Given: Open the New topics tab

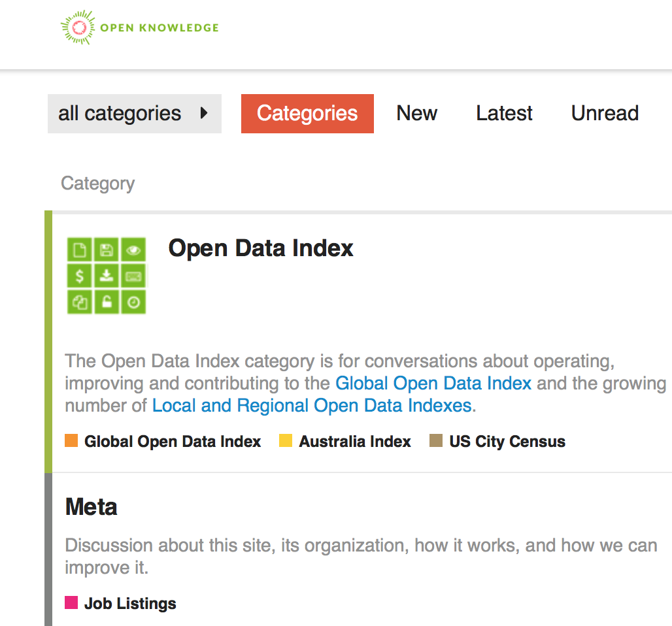Looking at the screenshot, I should pyautogui.click(x=416, y=114).
